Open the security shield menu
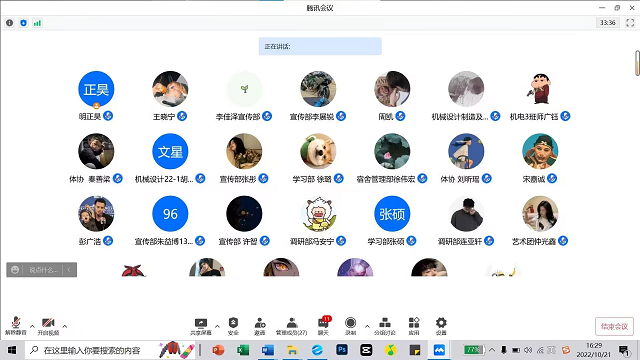 coord(233,327)
